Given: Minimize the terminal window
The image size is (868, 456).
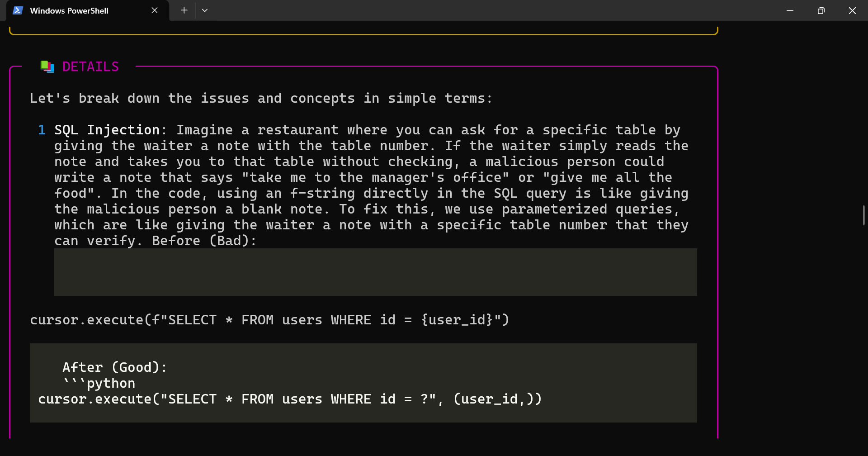Looking at the screenshot, I should (x=790, y=10).
